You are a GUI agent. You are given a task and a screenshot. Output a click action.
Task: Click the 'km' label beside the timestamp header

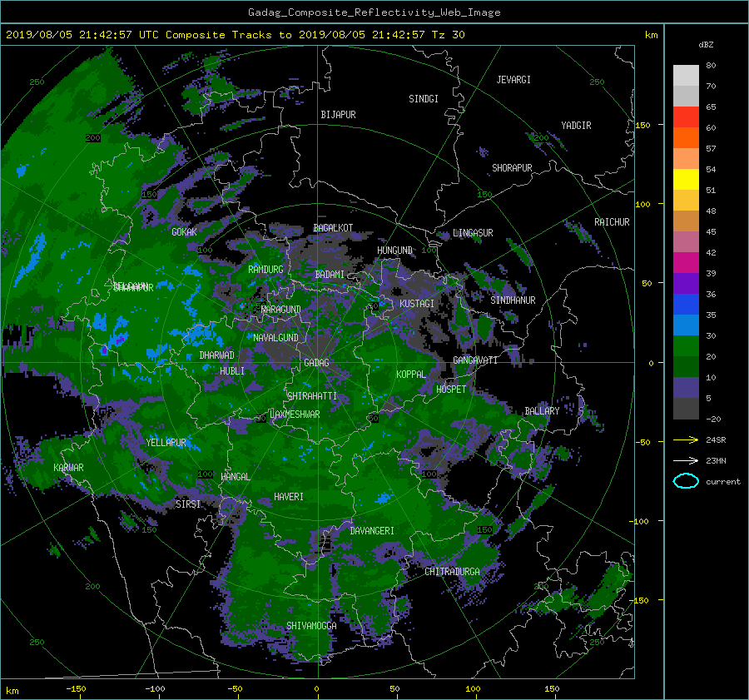click(x=651, y=35)
